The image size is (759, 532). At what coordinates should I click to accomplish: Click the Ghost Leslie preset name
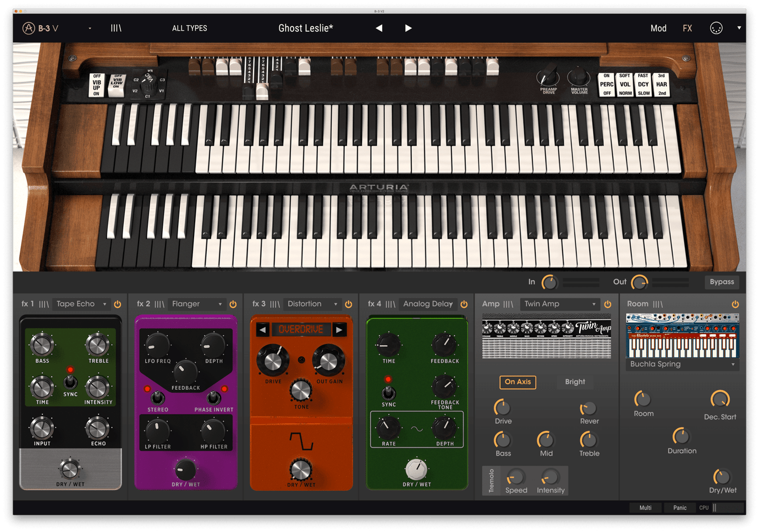pos(306,28)
